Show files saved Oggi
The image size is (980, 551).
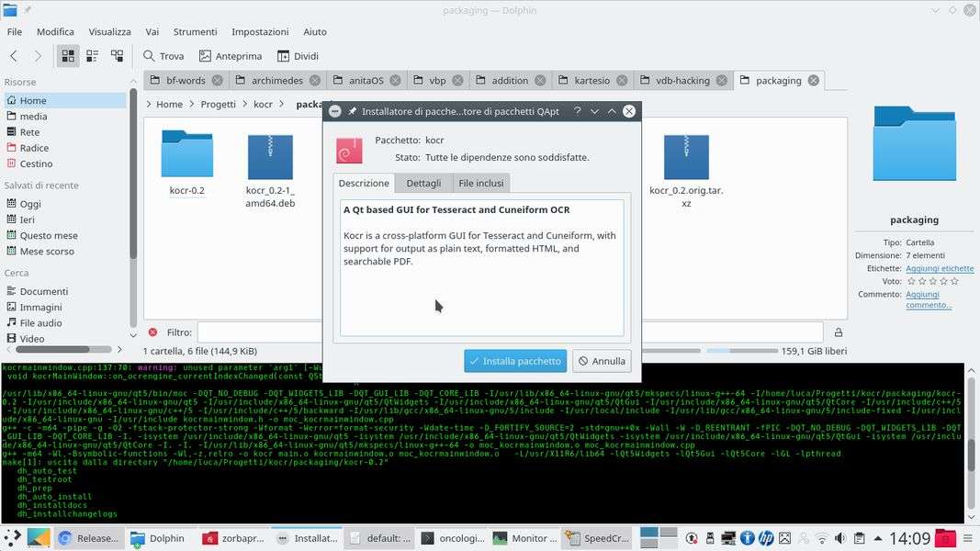pos(65,204)
